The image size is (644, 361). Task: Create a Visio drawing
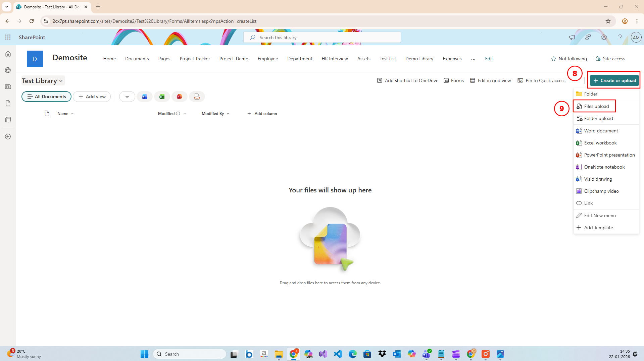[x=606, y=179]
